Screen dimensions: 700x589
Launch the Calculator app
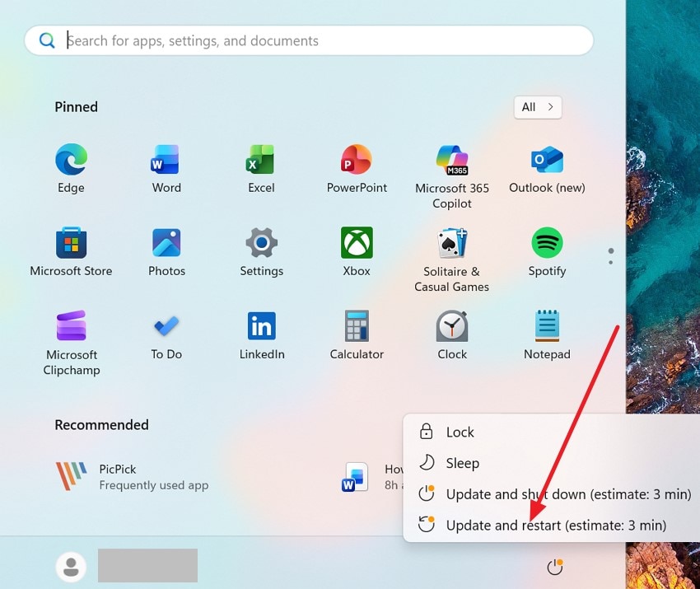click(x=356, y=328)
